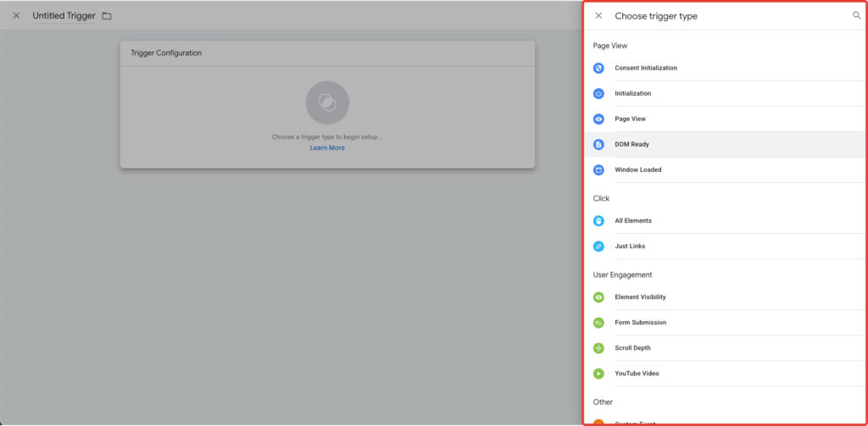Screen dimensions: 868x426
Task: Select Element Visibility trigger type
Action: pyautogui.click(x=726, y=297)
